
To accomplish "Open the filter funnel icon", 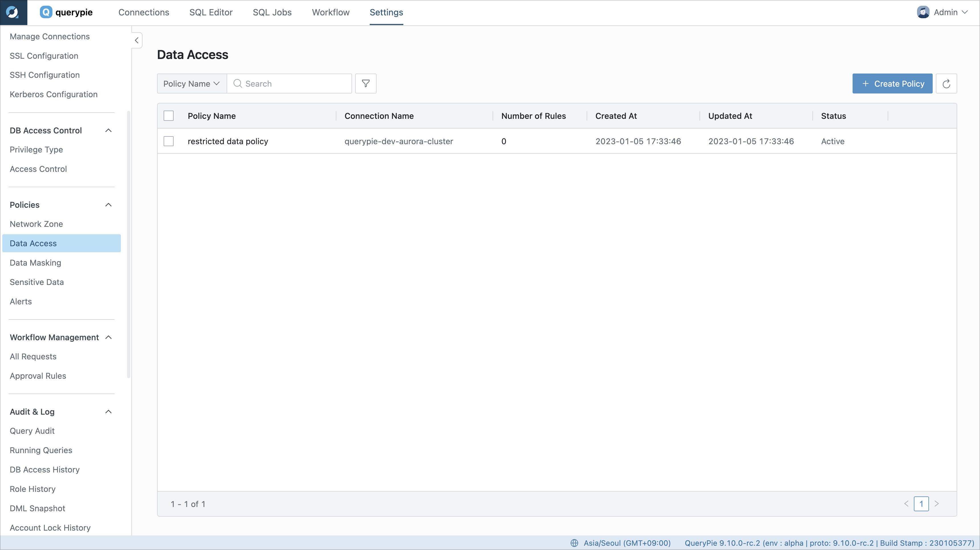I will pos(366,83).
